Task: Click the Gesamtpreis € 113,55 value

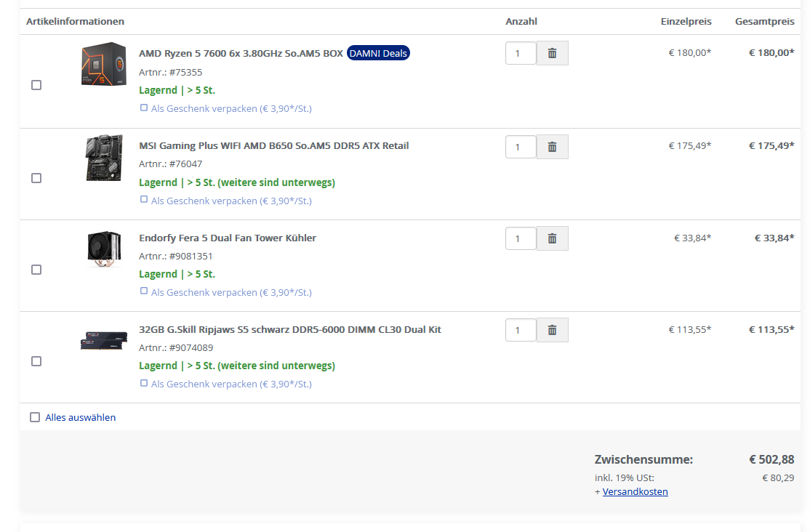Action: [x=771, y=329]
